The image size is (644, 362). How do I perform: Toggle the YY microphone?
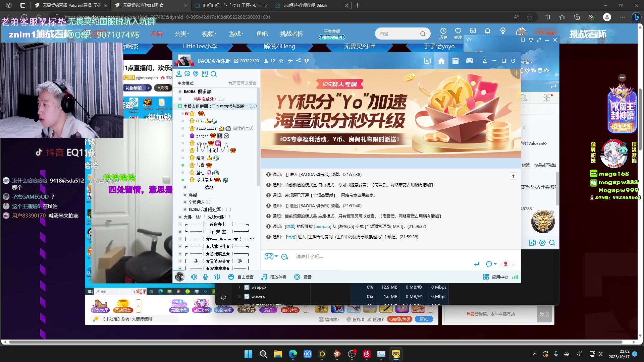click(205, 277)
